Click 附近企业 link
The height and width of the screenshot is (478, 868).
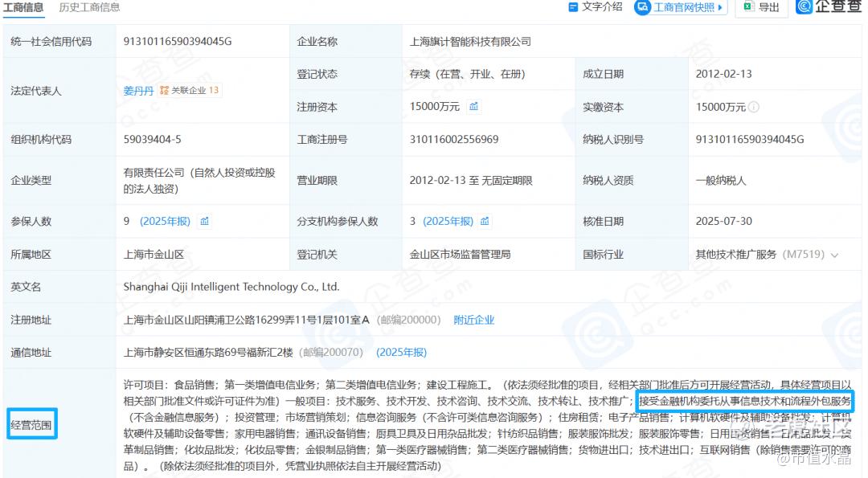click(x=474, y=320)
